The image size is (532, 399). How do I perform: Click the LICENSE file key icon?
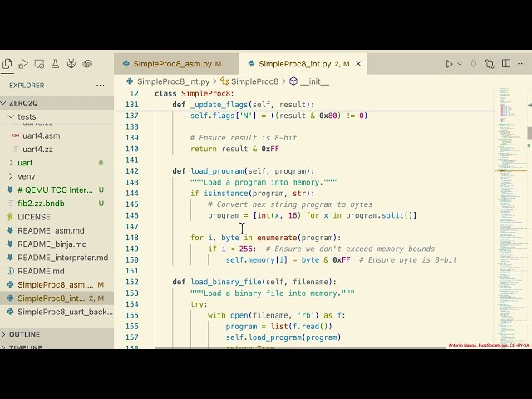[x=10, y=217]
